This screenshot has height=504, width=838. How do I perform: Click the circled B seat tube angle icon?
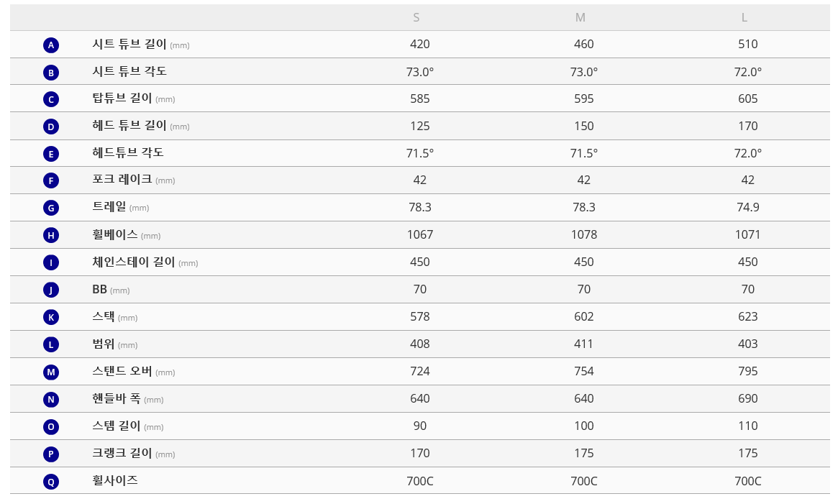click(x=50, y=73)
